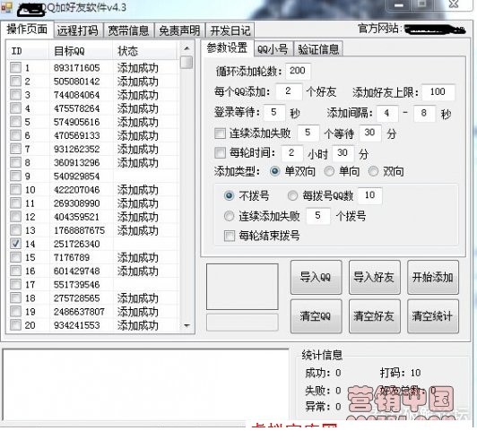Clear QQ list with 清空QQ
The height and width of the screenshot is (448, 477).
[316, 316]
